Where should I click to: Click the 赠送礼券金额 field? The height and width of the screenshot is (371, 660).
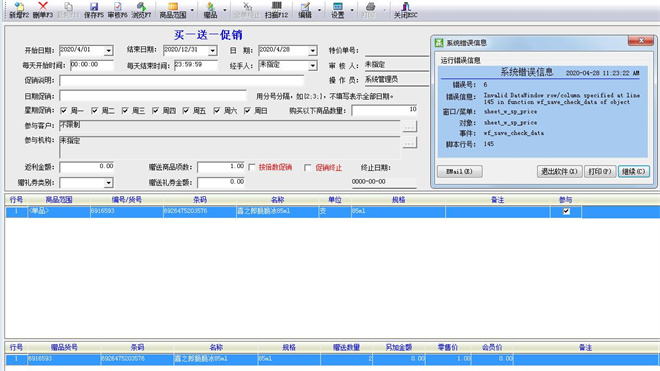click(221, 182)
